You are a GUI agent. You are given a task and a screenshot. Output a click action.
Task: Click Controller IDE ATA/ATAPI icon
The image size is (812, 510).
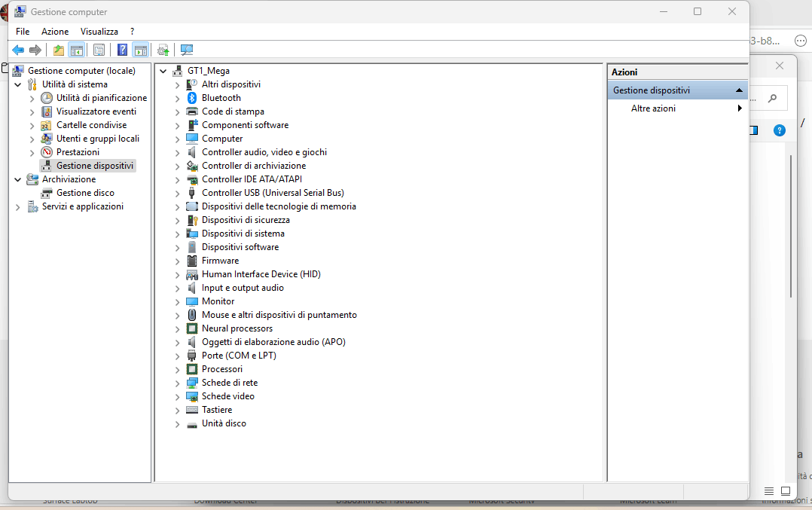192,179
